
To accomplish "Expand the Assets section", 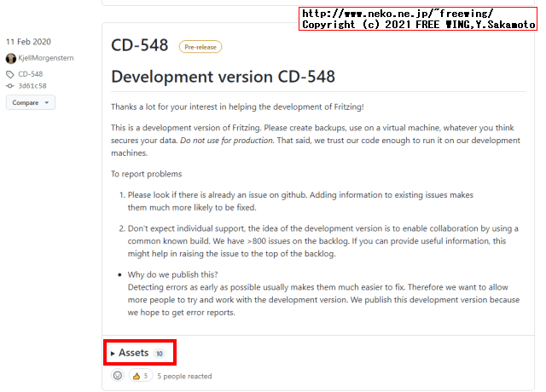I will pyautogui.click(x=132, y=353).
